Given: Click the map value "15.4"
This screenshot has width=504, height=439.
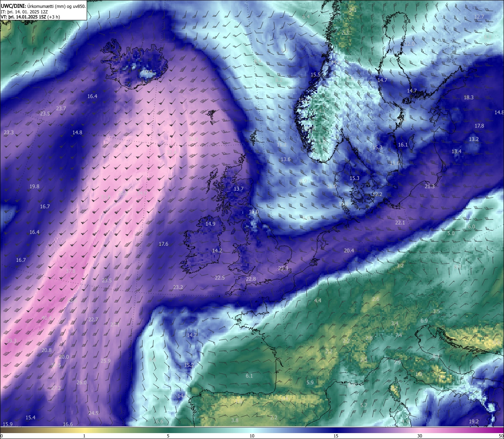Looking at the screenshot, I should tap(30, 418).
